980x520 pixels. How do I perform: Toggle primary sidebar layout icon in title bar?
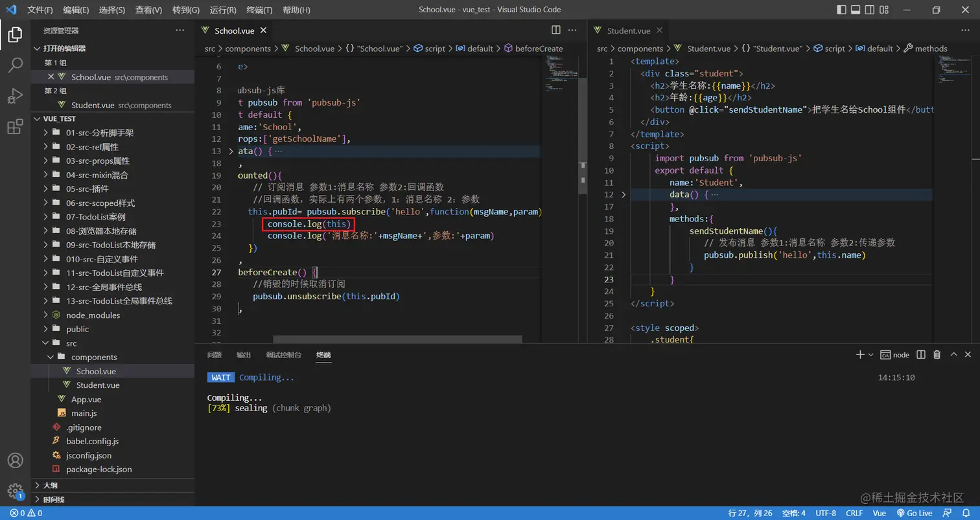(841, 10)
